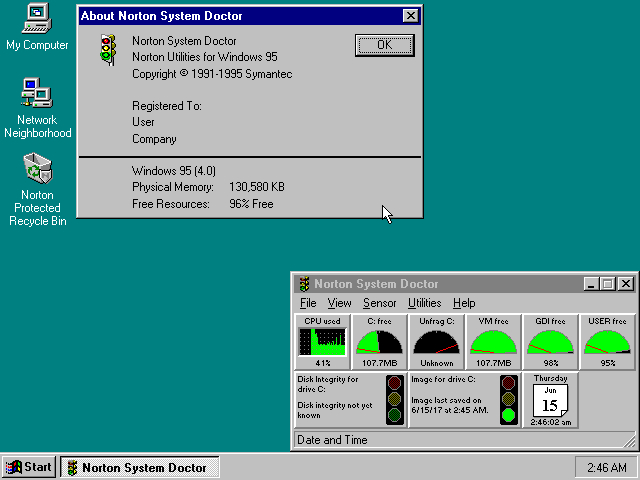Click the Registered To: label
Viewport: 640px width, 480px height.
(x=167, y=106)
